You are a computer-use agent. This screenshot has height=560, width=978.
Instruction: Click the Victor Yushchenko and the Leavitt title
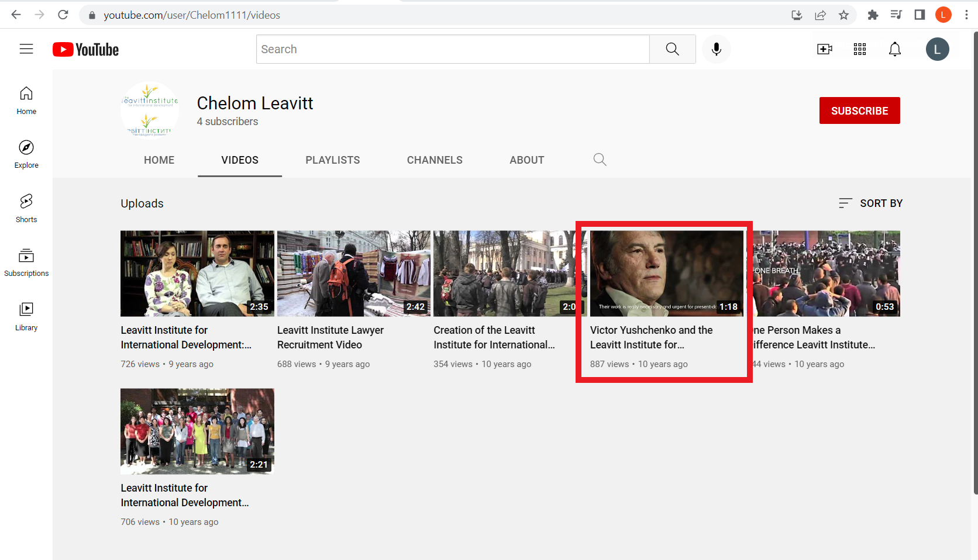pos(652,337)
